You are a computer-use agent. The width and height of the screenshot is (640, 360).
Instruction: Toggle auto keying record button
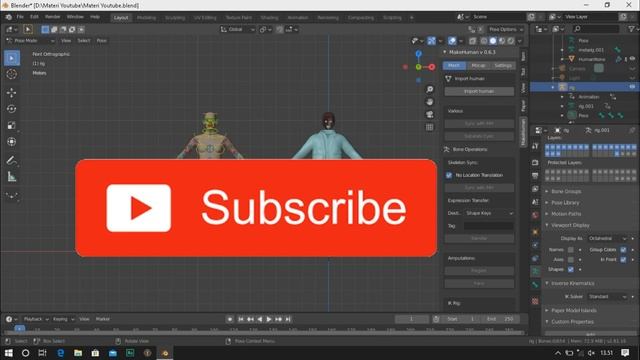coord(230,319)
